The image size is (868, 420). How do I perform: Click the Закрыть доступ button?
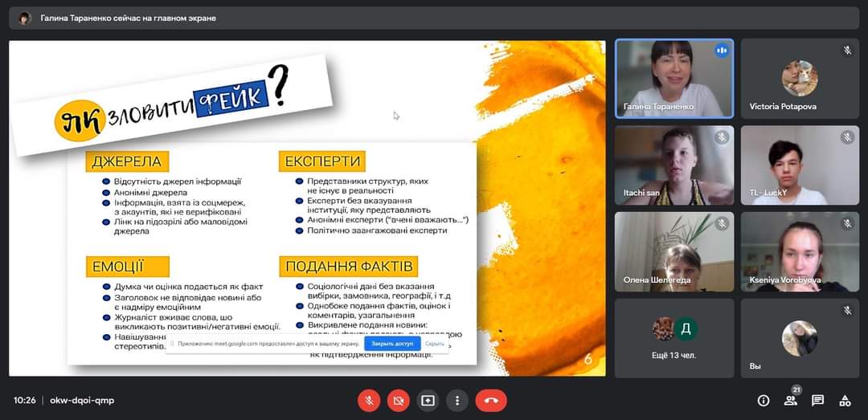[392, 344]
